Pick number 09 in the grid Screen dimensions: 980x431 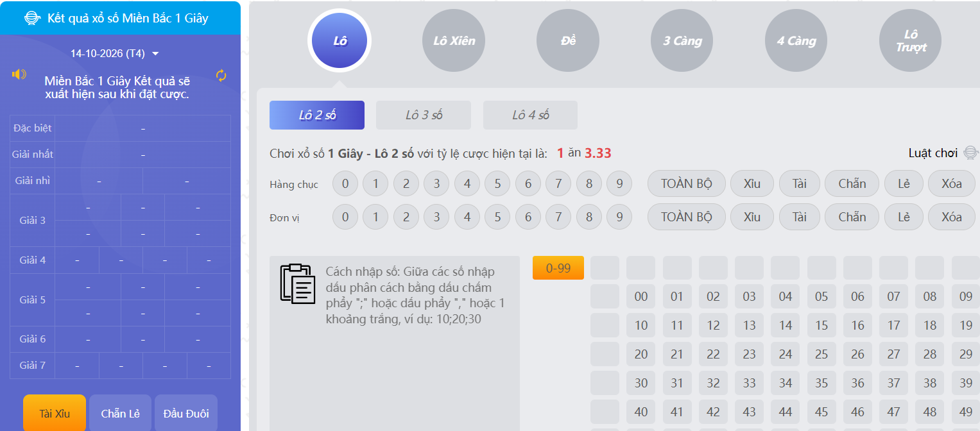click(x=966, y=296)
